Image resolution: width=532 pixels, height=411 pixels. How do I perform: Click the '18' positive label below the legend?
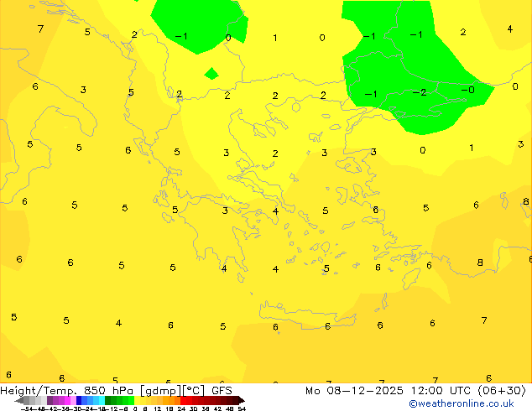[169, 408]
